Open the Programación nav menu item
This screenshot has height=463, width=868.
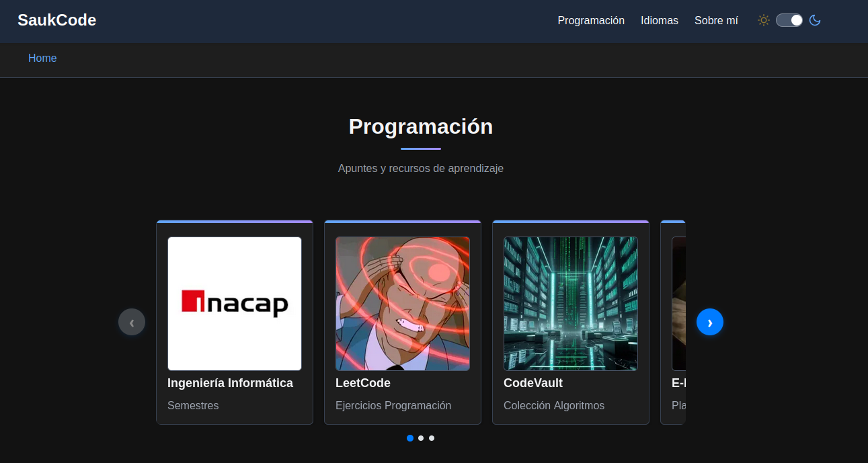pos(591,20)
